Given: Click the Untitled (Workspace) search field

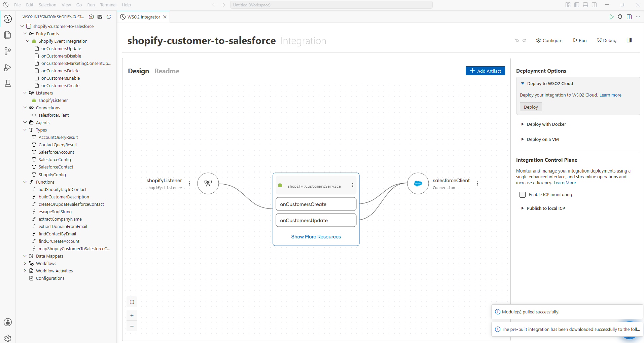Looking at the screenshot, I should pyautogui.click(x=331, y=5).
